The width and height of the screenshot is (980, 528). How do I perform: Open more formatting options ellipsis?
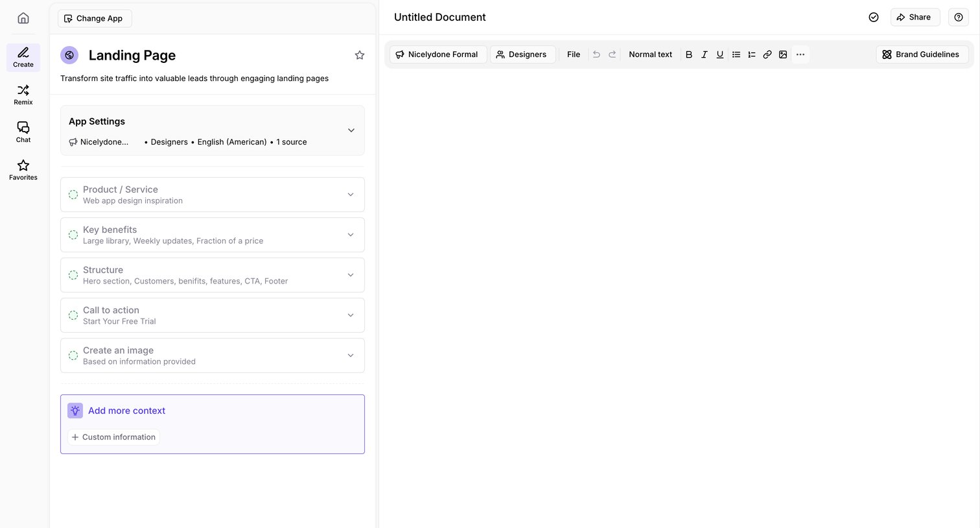click(x=800, y=54)
